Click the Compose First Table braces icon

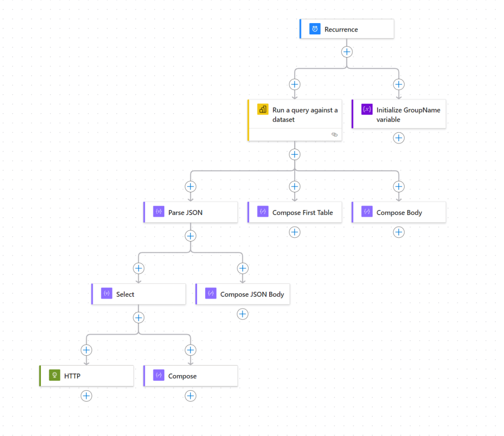point(263,212)
